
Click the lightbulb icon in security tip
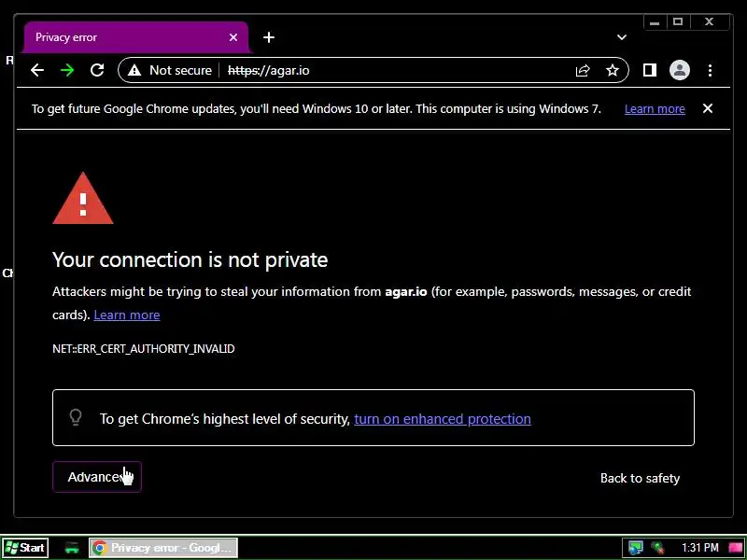pos(76,417)
